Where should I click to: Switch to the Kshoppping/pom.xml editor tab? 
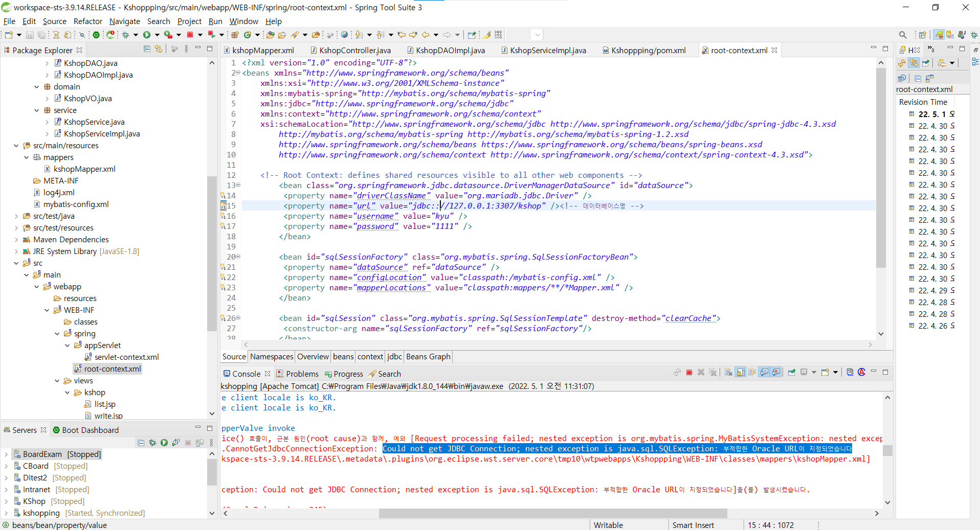pyautogui.click(x=644, y=50)
